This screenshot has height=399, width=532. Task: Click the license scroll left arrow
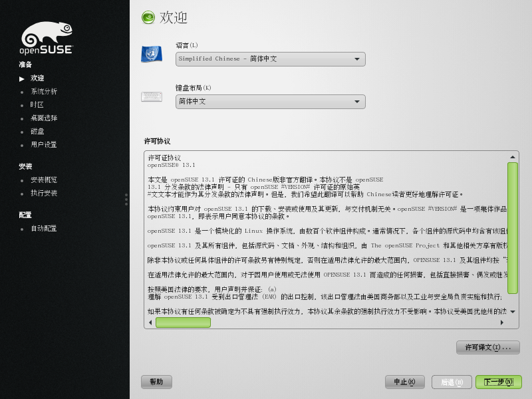(x=150, y=323)
